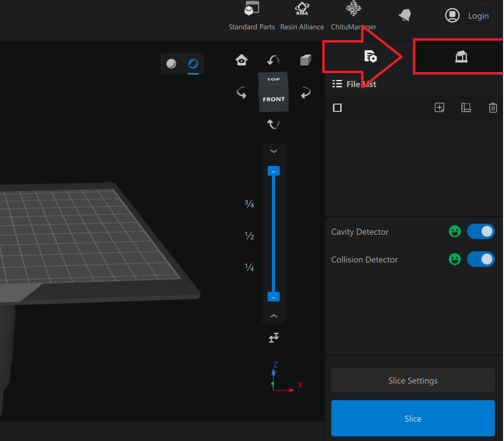Click add file plus icon

[x=440, y=107]
